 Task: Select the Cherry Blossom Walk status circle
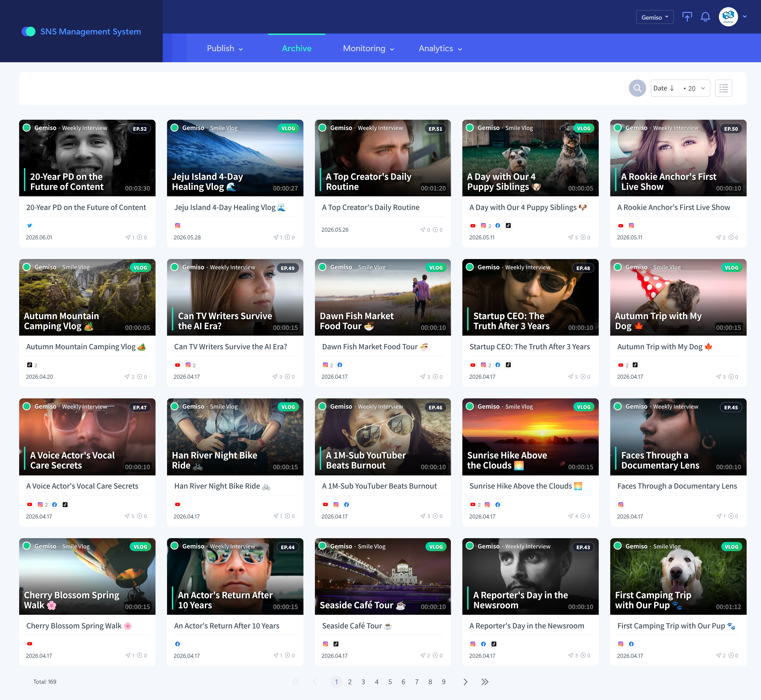[27, 546]
